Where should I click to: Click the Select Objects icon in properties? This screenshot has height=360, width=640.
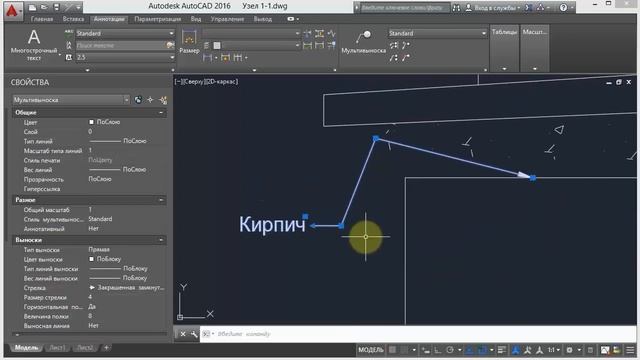click(x=151, y=100)
